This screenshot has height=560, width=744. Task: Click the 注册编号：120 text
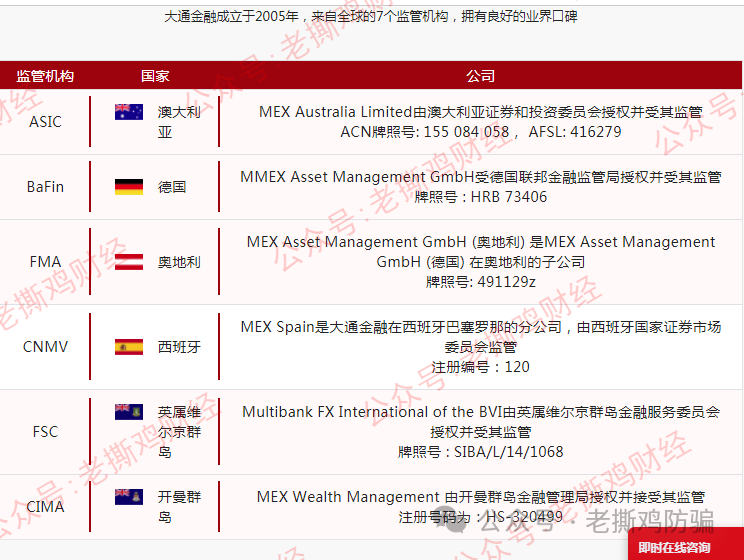[x=480, y=367]
